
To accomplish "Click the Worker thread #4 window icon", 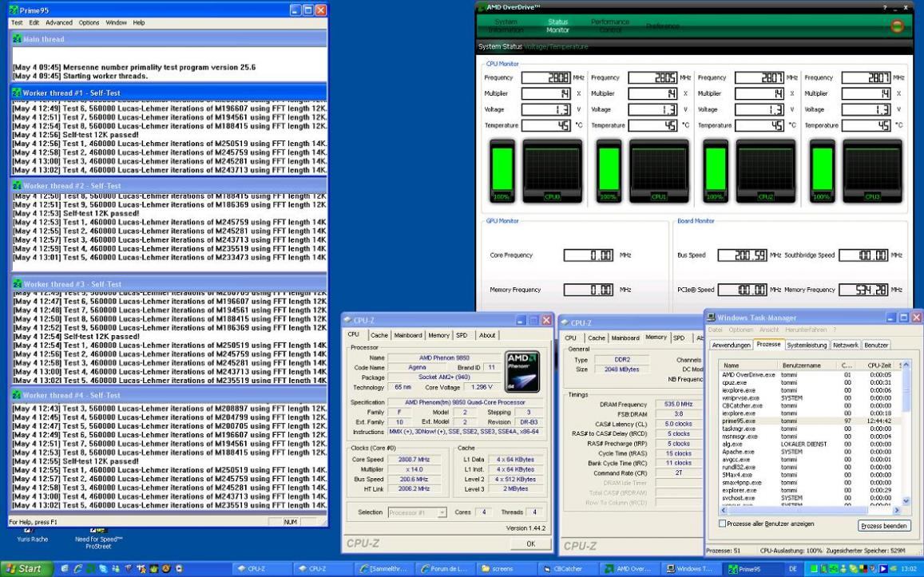I will [17, 395].
